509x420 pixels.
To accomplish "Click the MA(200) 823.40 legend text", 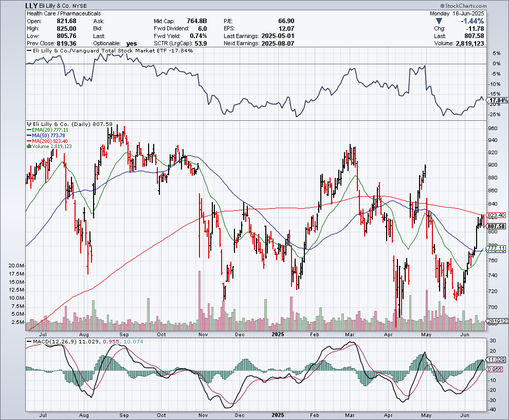I will pos(50,141).
